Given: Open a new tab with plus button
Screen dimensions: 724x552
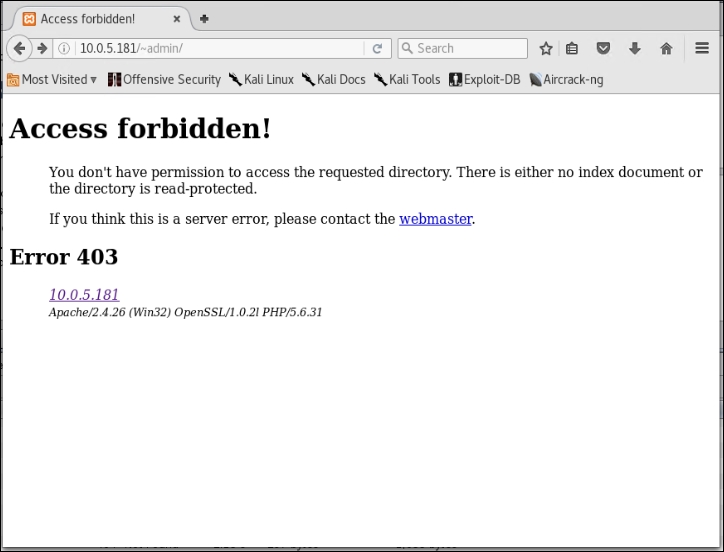Looking at the screenshot, I should point(204,19).
